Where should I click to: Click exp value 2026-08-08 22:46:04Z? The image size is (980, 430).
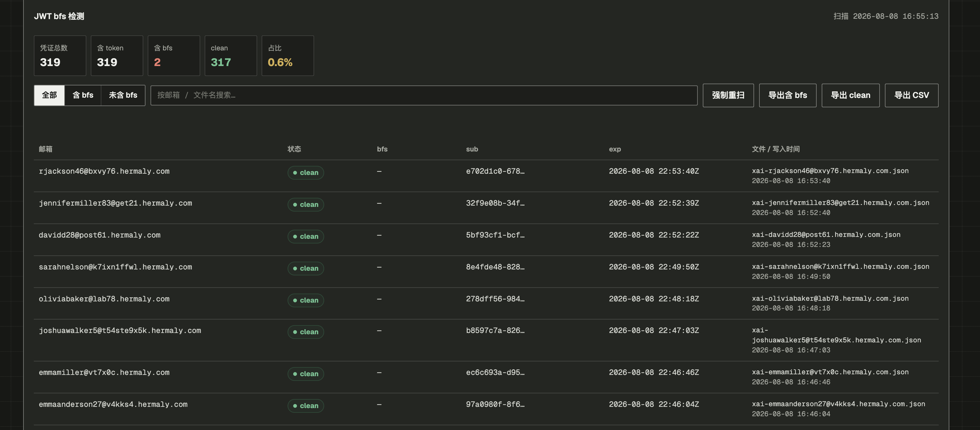(654, 405)
